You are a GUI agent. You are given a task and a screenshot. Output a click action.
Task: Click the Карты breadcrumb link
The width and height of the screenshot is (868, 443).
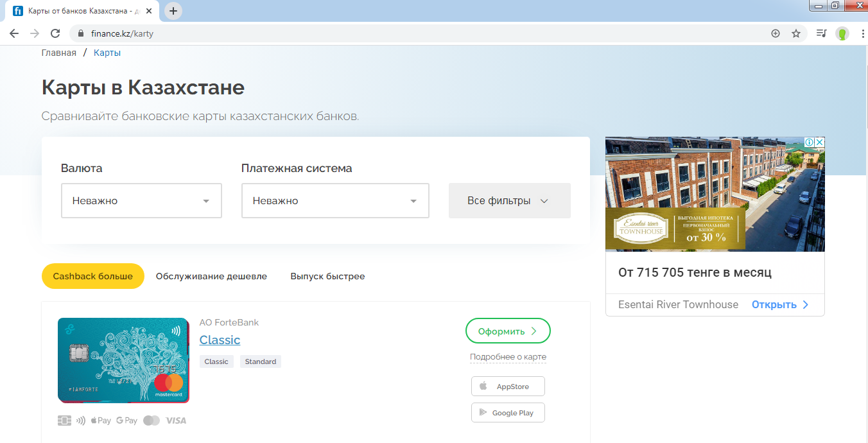pos(107,53)
